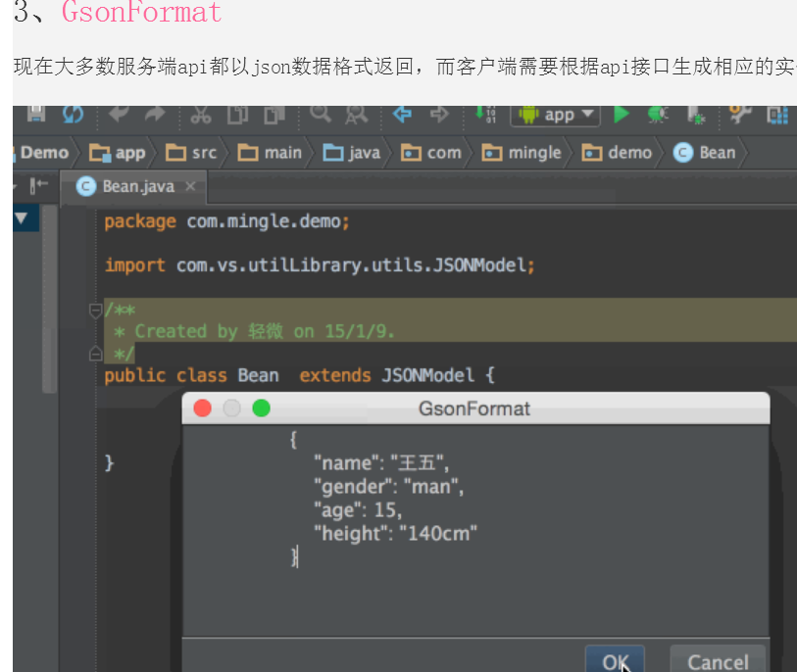Click the "height": "140cm" line
This screenshot has height=672, width=797.
coord(395,533)
